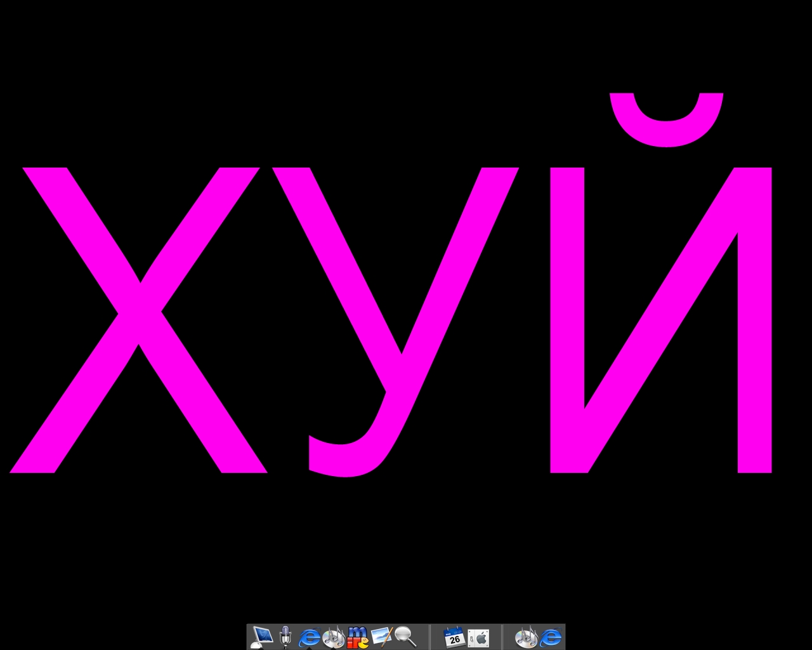The width and height of the screenshot is (812, 650).
Task: Open System Preferences light-switch Apple icon
Action: point(478,637)
